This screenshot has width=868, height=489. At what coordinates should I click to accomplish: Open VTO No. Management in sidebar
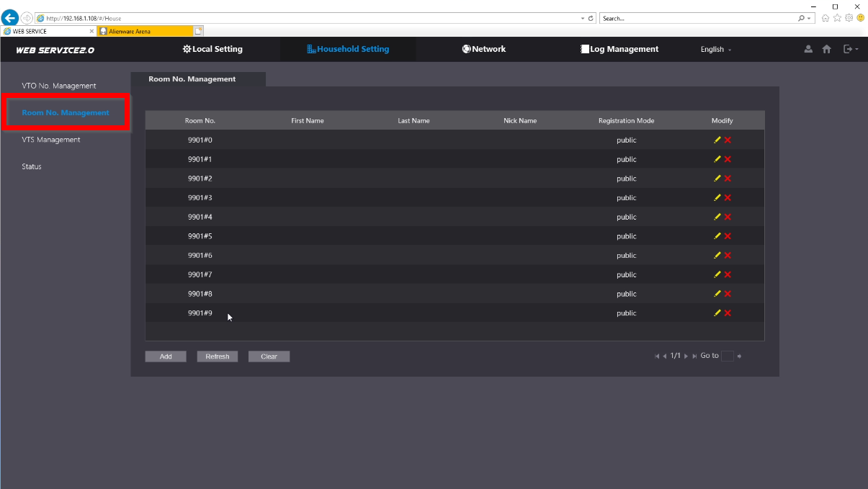pos(59,86)
